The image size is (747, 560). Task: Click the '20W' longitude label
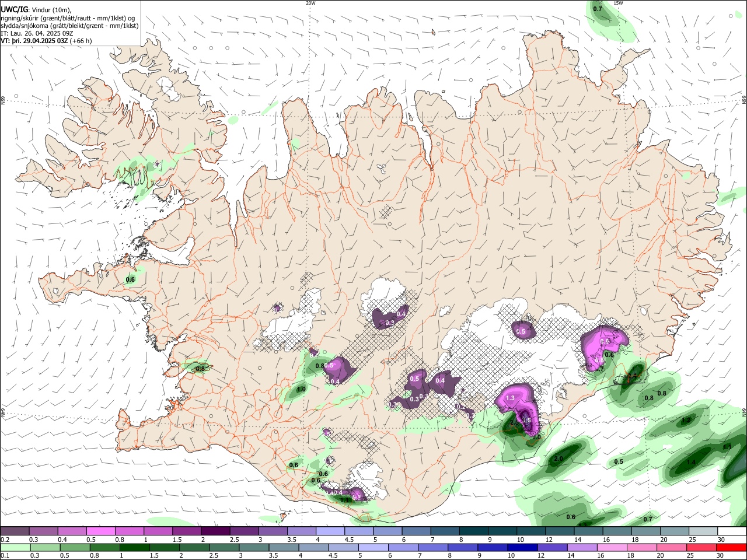tap(310, 3)
